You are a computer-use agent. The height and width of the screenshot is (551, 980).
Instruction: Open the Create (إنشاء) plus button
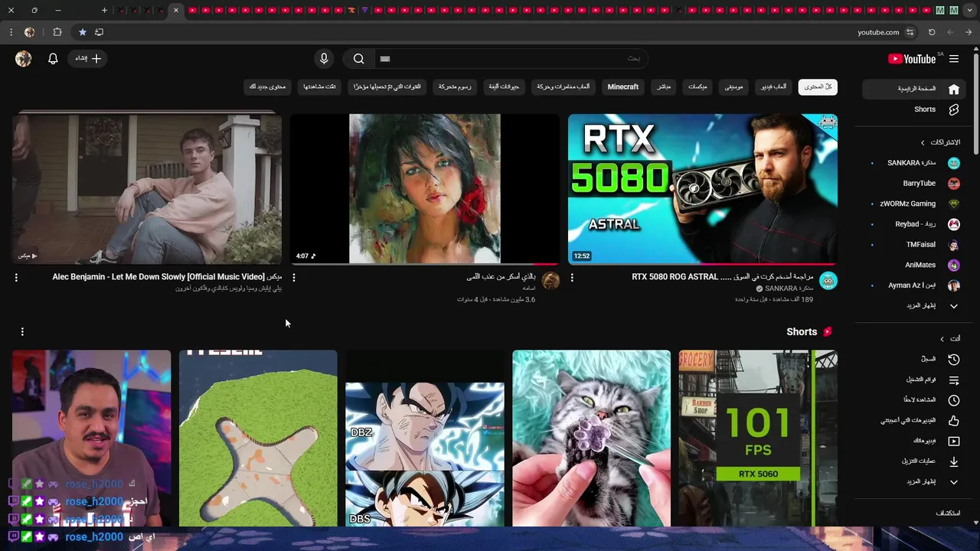click(x=86, y=59)
